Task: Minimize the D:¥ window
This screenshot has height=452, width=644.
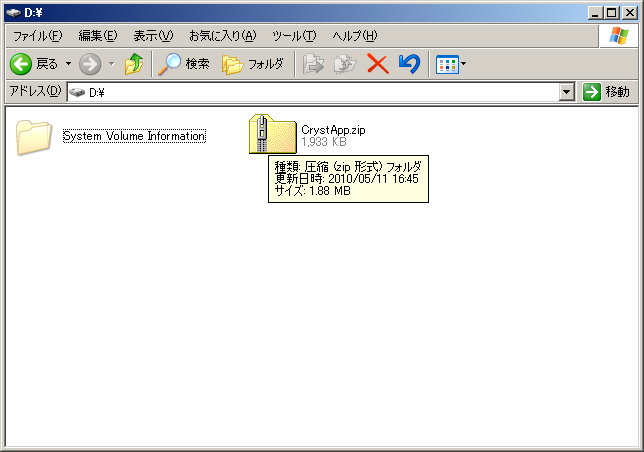Action: [x=595, y=13]
